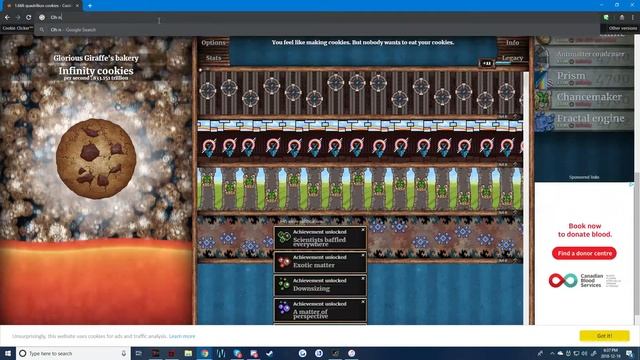
Task: Click the Fractal engine blue icon
Action: [544, 121]
